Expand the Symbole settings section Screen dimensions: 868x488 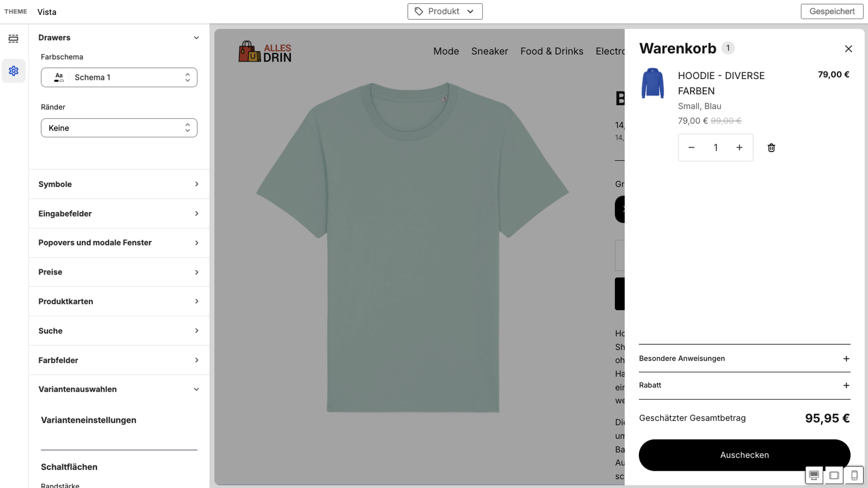[x=119, y=184]
